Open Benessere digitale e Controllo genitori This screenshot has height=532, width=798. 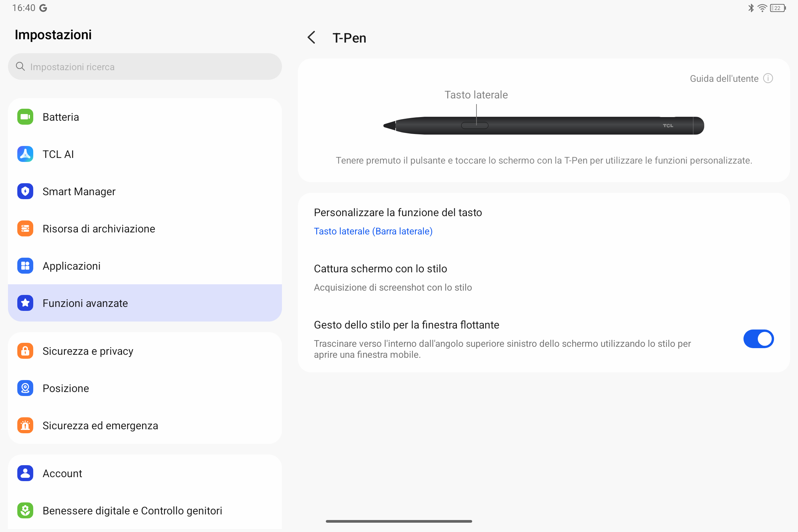pyautogui.click(x=145, y=511)
